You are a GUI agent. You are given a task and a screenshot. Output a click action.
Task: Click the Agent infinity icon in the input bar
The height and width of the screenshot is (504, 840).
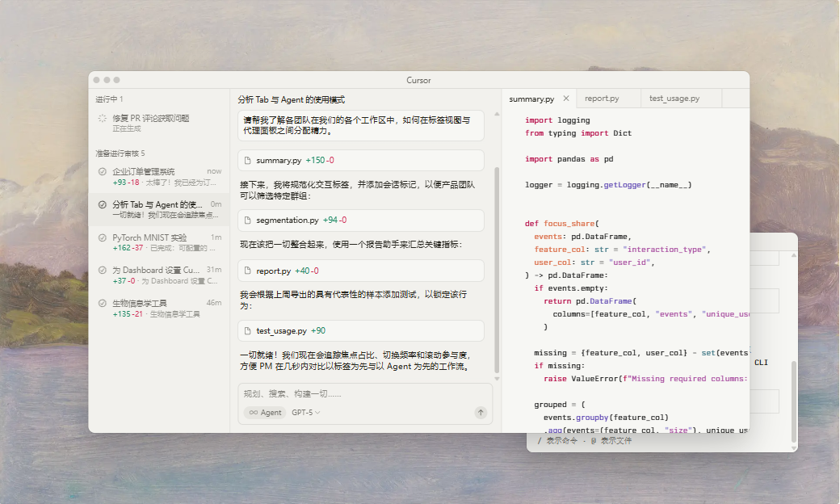pyautogui.click(x=254, y=412)
